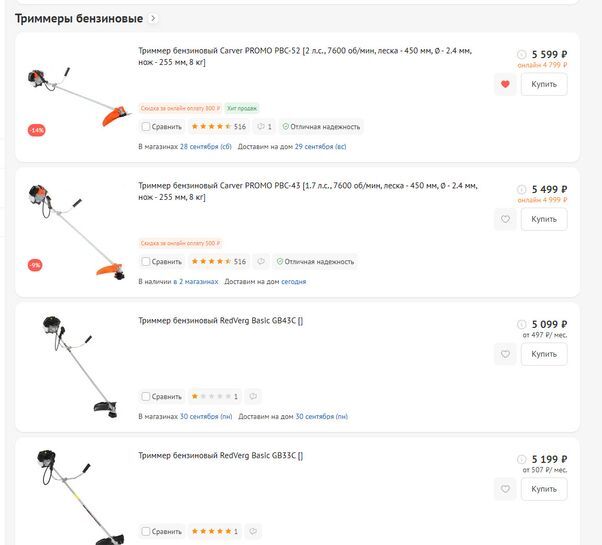Click price history icon beside 5 099 ₽
Image resolution: width=602 pixels, height=545 pixels.
(521, 324)
